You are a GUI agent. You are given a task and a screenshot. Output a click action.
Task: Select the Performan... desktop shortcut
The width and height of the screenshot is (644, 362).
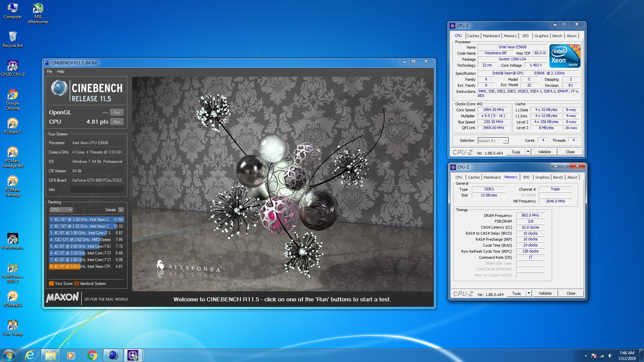tap(13, 241)
